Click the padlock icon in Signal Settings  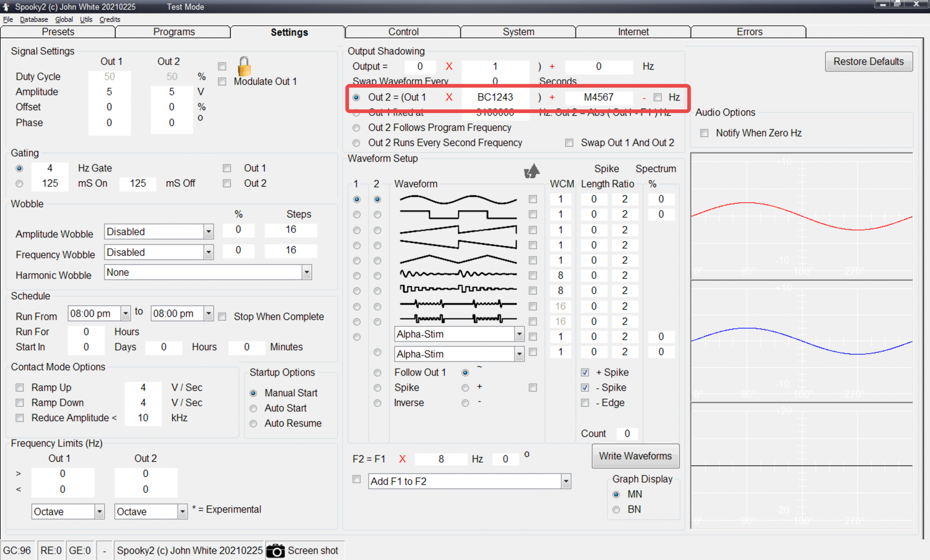coord(244,67)
